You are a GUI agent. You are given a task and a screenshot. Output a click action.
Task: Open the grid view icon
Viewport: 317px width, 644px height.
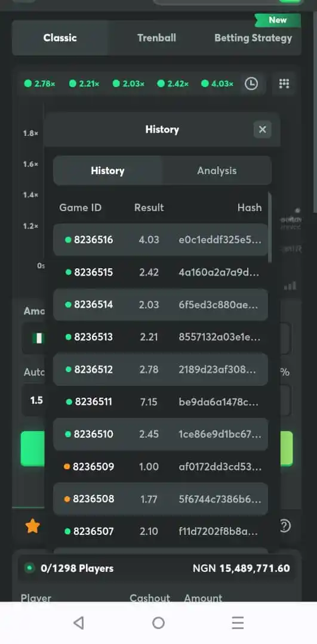pos(284,84)
